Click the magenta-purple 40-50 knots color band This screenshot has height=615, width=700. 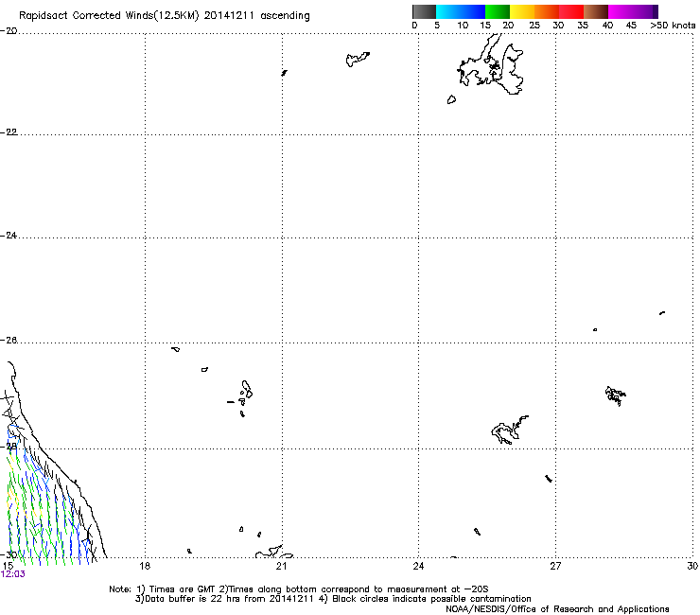click(633, 12)
